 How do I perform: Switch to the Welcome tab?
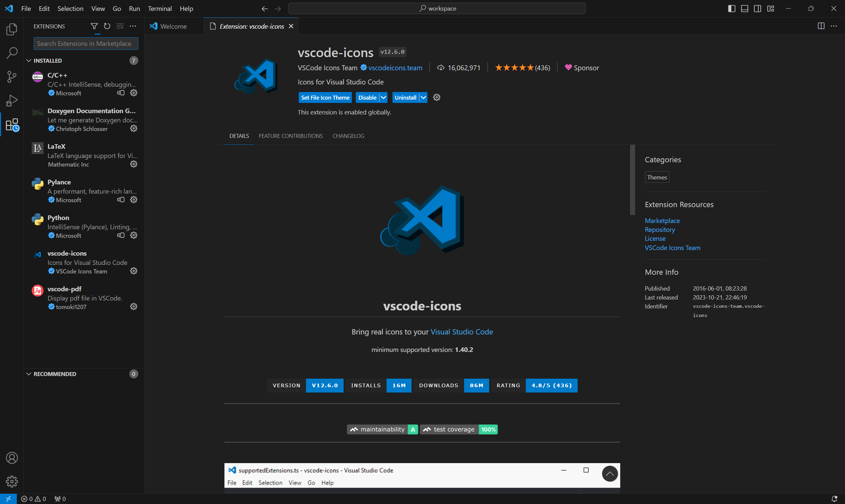pos(173,26)
